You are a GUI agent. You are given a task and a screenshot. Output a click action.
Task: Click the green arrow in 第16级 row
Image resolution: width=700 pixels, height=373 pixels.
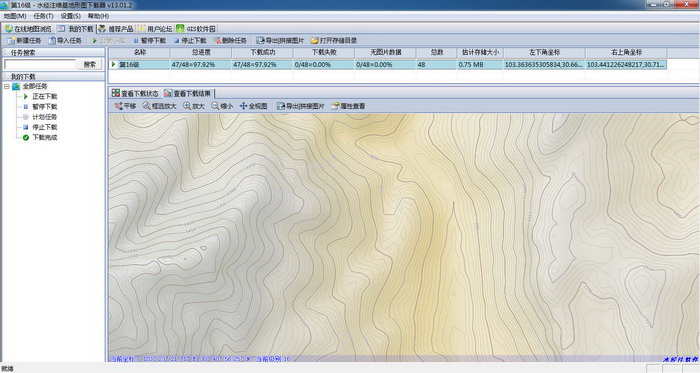pyautogui.click(x=113, y=65)
